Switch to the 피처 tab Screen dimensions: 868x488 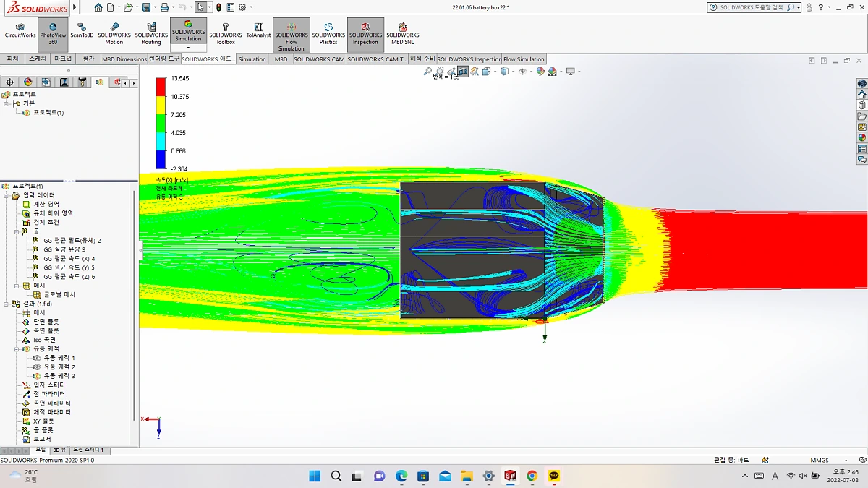point(12,59)
